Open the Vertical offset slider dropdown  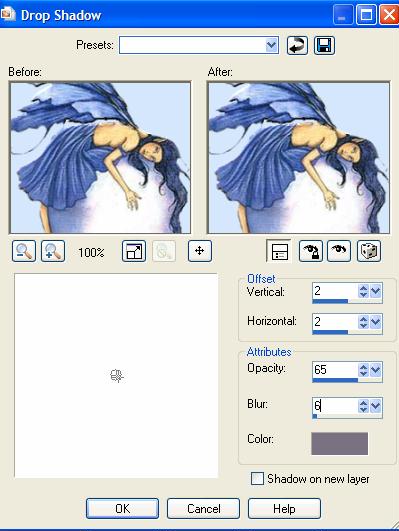[x=376, y=291]
